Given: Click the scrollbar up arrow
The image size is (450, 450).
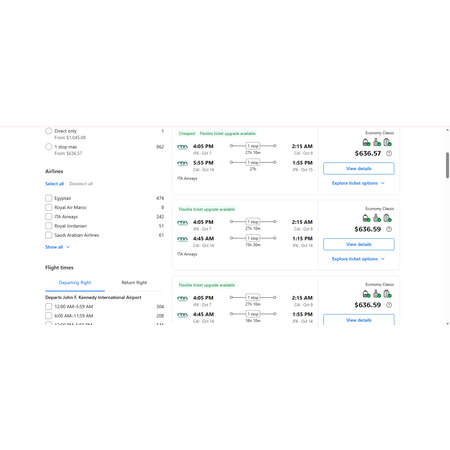Looking at the screenshot, I should tap(447, 130).
